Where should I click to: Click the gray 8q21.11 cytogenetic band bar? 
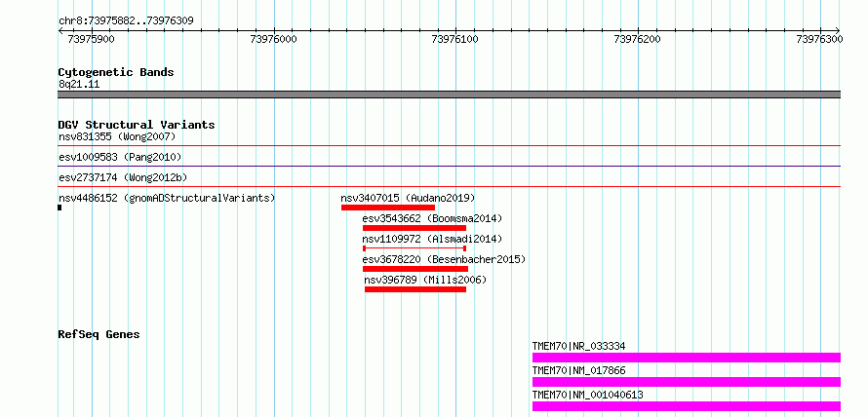click(x=449, y=95)
